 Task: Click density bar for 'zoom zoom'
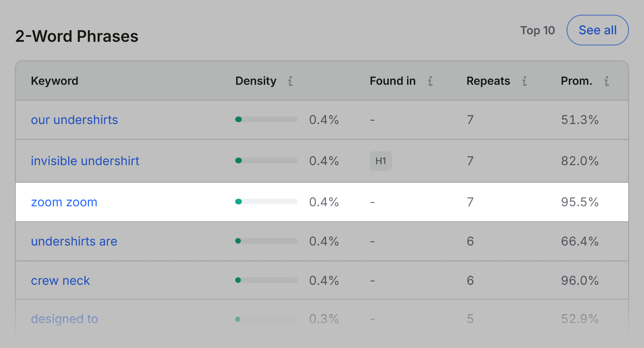(266, 201)
